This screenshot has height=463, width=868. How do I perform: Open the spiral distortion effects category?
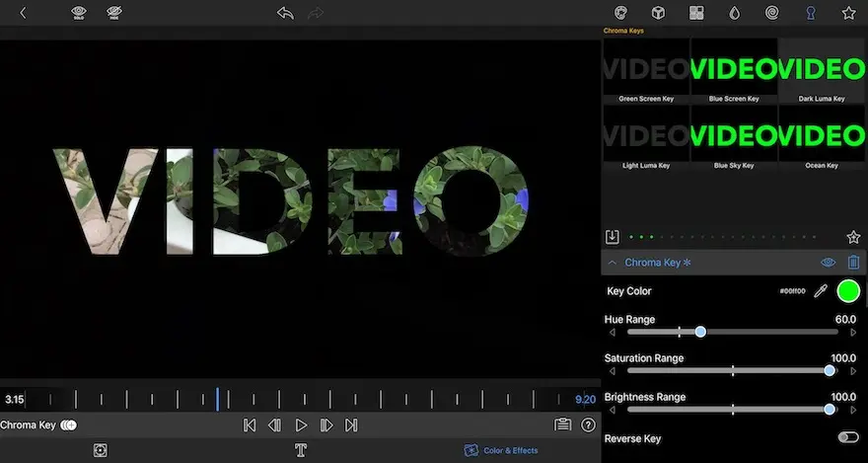(772, 13)
